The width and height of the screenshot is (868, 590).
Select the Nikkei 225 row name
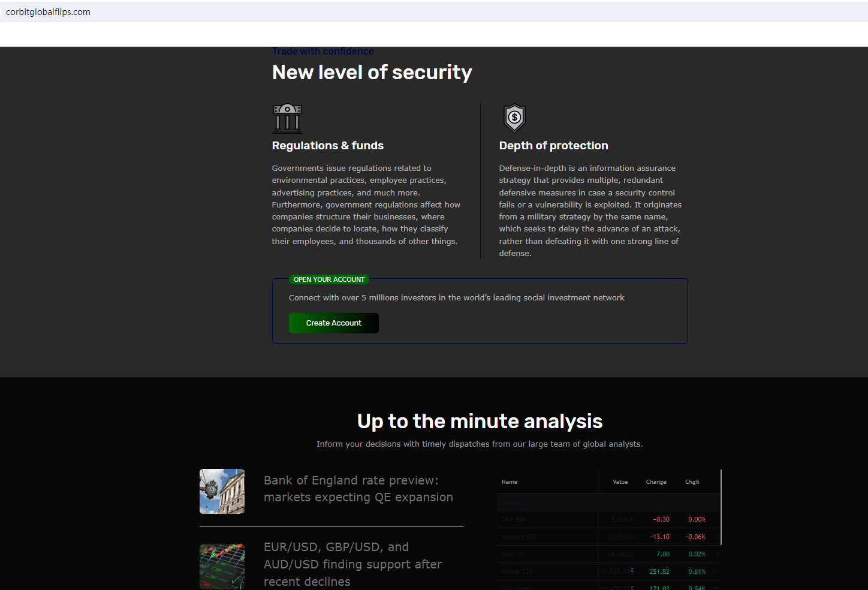click(517, 571)
